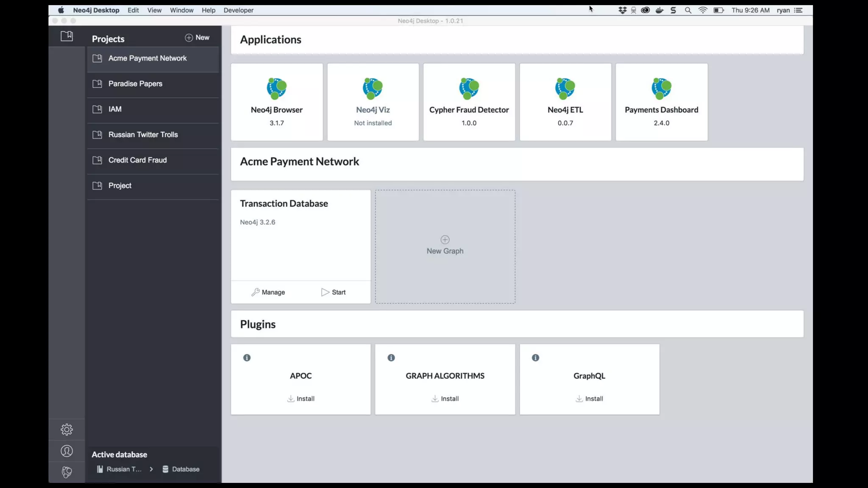Viewport: 868px width, 488px height.
Task: Click the GraphQL plugin info icon
Action: tap(536, 358)
